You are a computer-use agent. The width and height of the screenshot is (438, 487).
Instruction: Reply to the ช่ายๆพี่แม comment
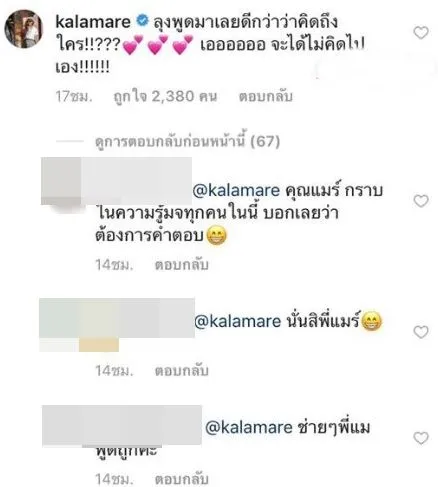tap(182, 479)
